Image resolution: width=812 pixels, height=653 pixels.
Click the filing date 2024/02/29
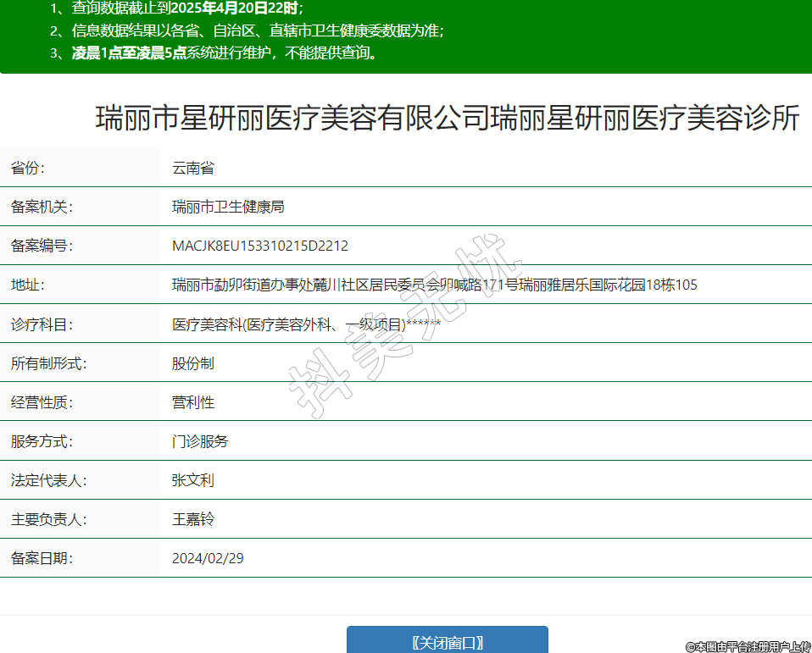pyautogui.click(x=208, y=558)
